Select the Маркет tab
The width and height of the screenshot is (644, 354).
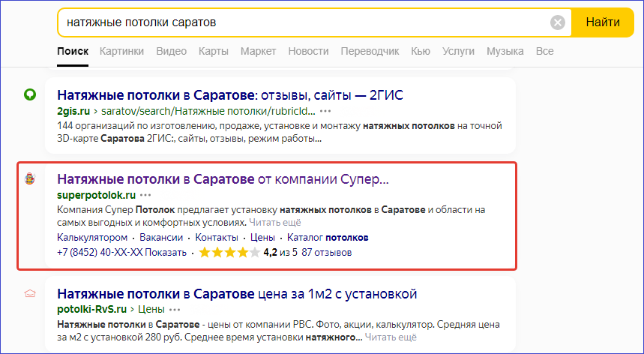pos(258,51)
